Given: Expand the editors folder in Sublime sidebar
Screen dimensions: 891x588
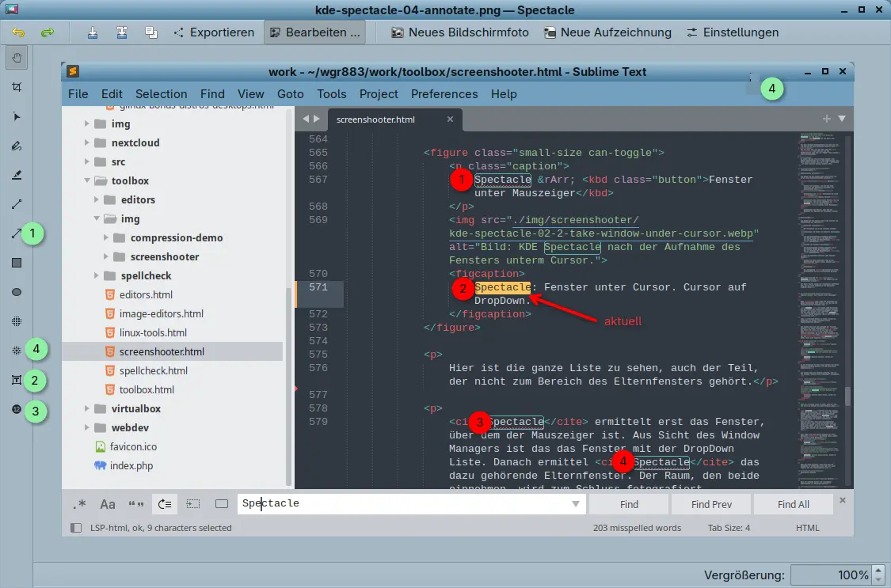Looking at the screenshot, I should coord(96,199).
